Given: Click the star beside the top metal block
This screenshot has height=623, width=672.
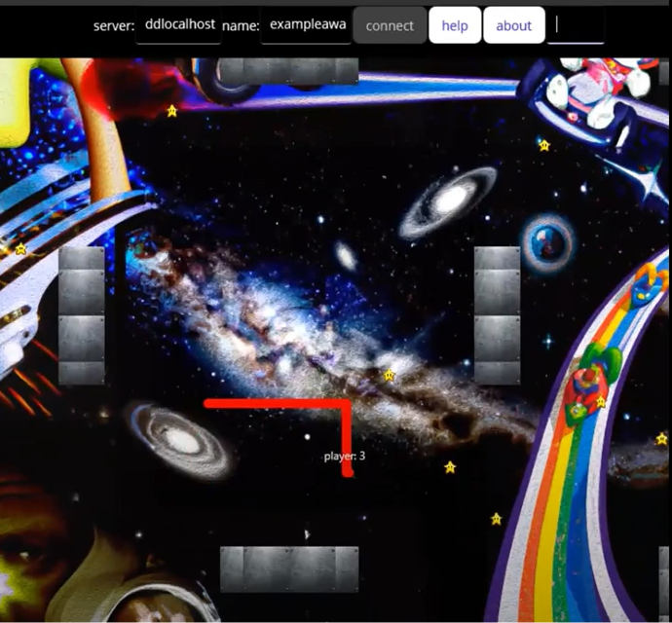Looking at the screenshot, I should pos(172,111).
